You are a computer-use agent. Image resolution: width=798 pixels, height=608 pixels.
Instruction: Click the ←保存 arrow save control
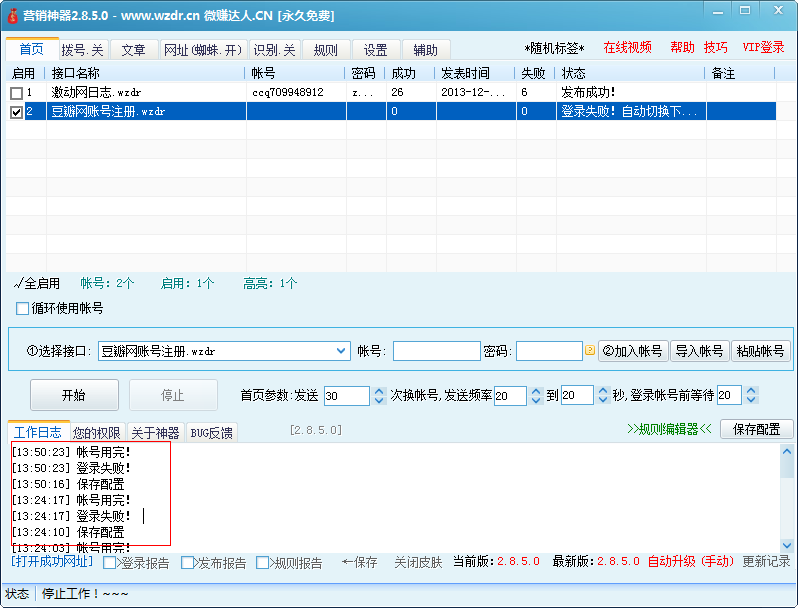(360, 562)
